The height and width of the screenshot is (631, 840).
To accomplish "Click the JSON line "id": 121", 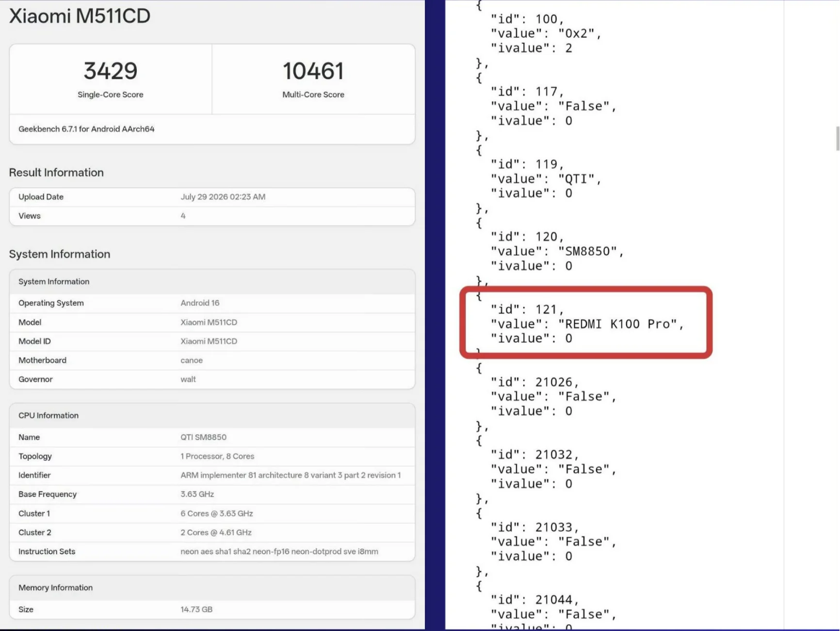I will [x=527, y=309].
